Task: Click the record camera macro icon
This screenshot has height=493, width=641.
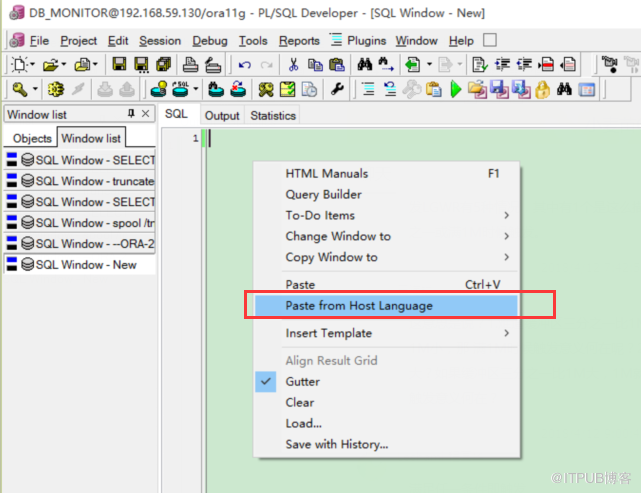Action: pyautogui.click(x=610, y=64)
